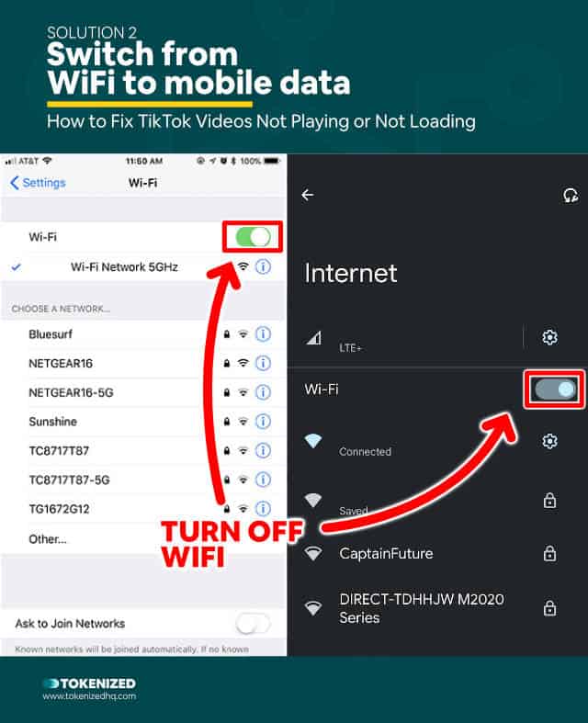The height and width of the screenshot is (723, 588).
Task: Open settings gear for LTE+ mobile network
Action: pos(549,337)
